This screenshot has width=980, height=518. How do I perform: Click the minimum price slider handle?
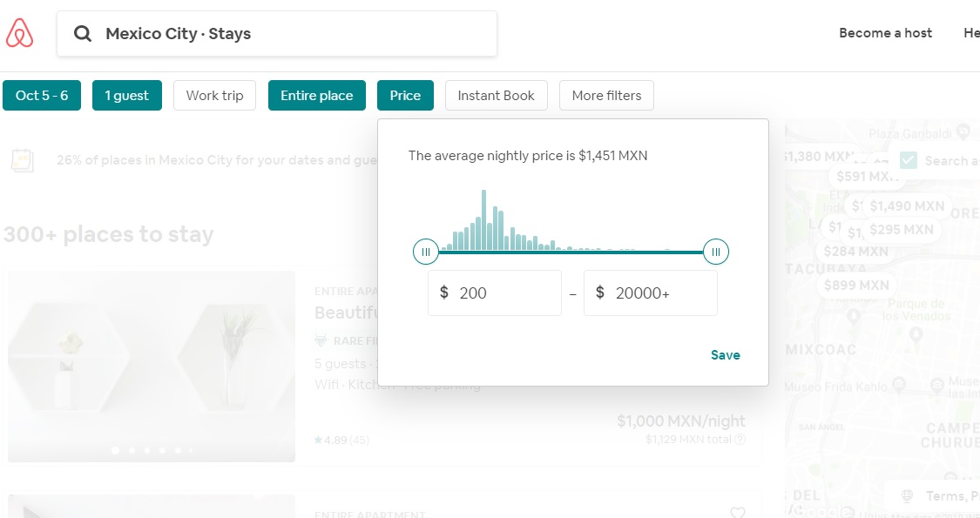click(x=426, y=252)
